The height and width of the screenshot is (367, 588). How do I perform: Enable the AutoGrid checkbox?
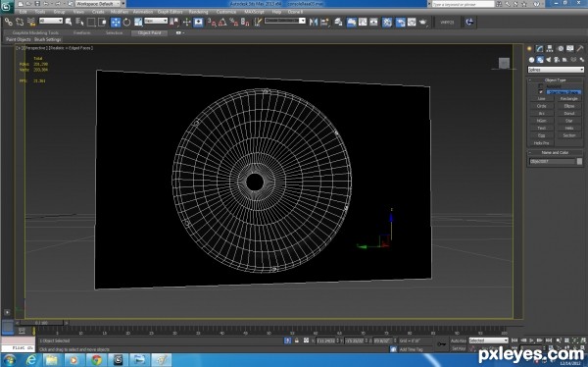(541, 86)
